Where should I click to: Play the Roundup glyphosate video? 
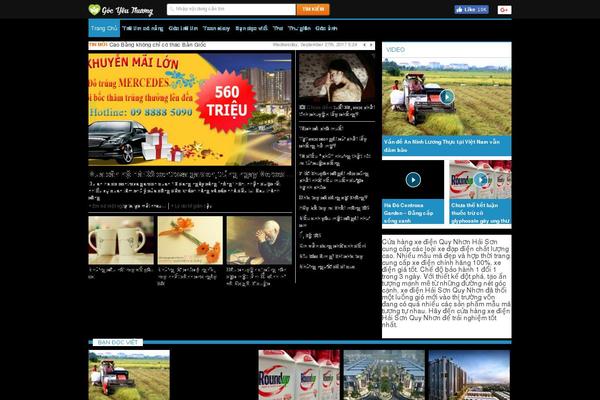(x=480, y=180)
